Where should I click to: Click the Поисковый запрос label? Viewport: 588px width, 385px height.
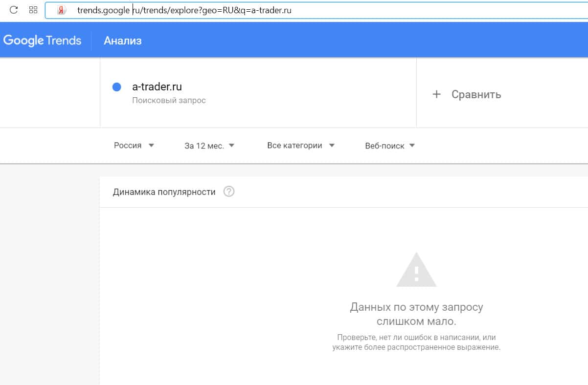point(169,100)
